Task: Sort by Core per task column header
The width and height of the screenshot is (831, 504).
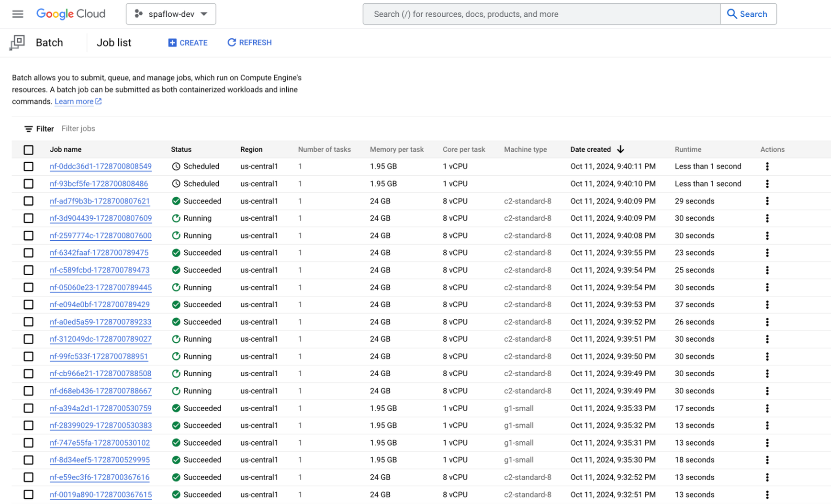Action: point(464,149)
